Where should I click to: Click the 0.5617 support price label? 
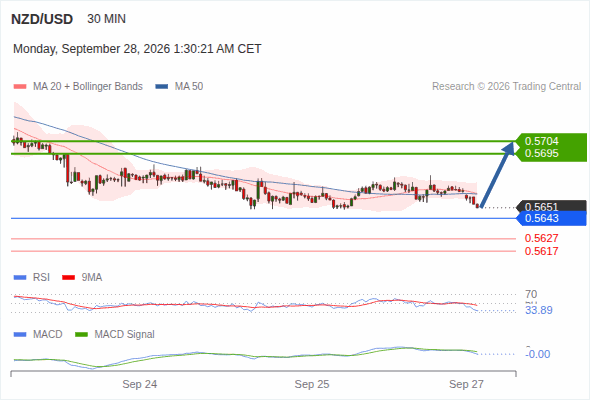pos(541,251)
